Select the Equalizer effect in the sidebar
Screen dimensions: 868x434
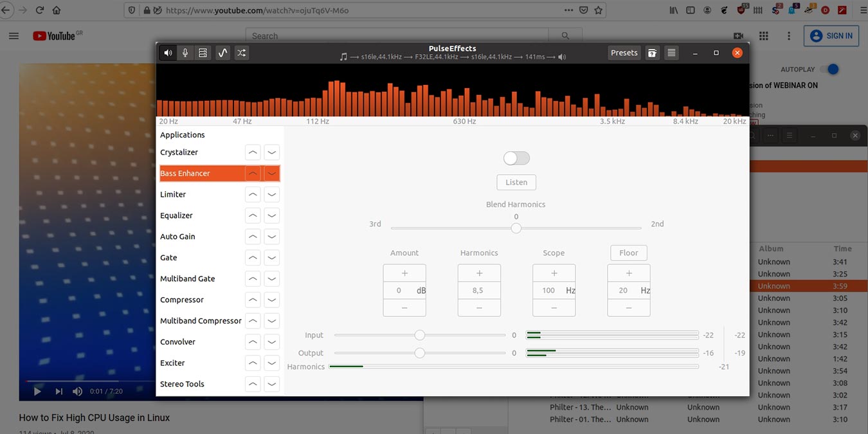(193, 215)
